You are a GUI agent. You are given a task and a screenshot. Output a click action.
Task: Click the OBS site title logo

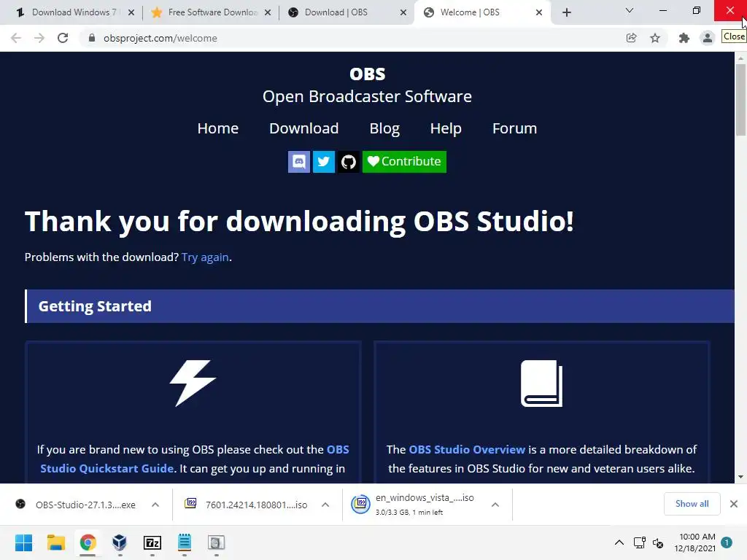(368, 74)
